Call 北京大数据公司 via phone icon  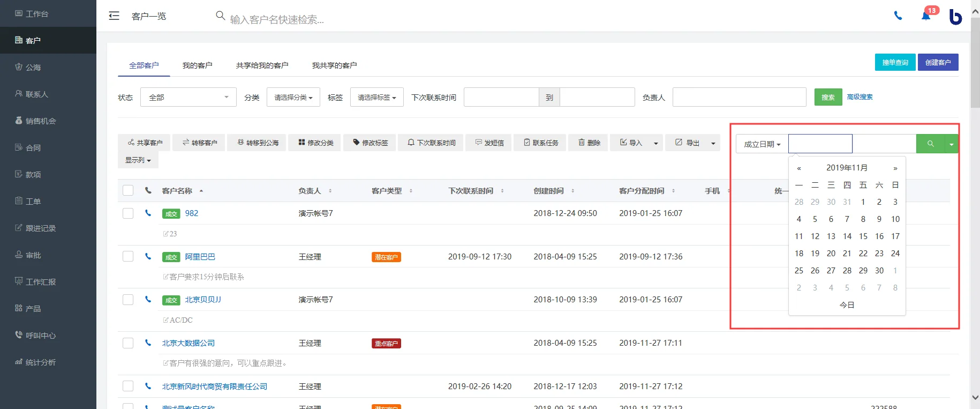[148, 343]
